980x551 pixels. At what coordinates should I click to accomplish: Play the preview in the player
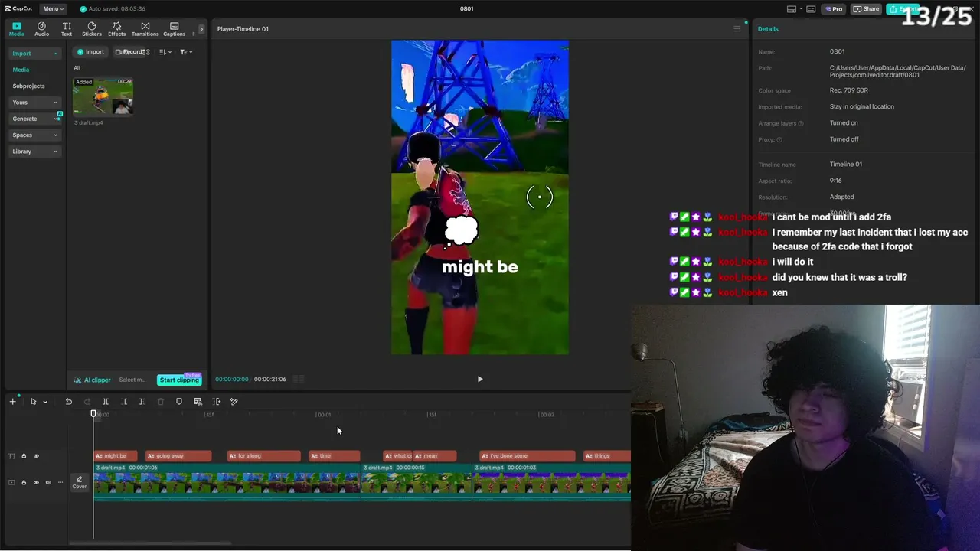click(x=480, y=379)
